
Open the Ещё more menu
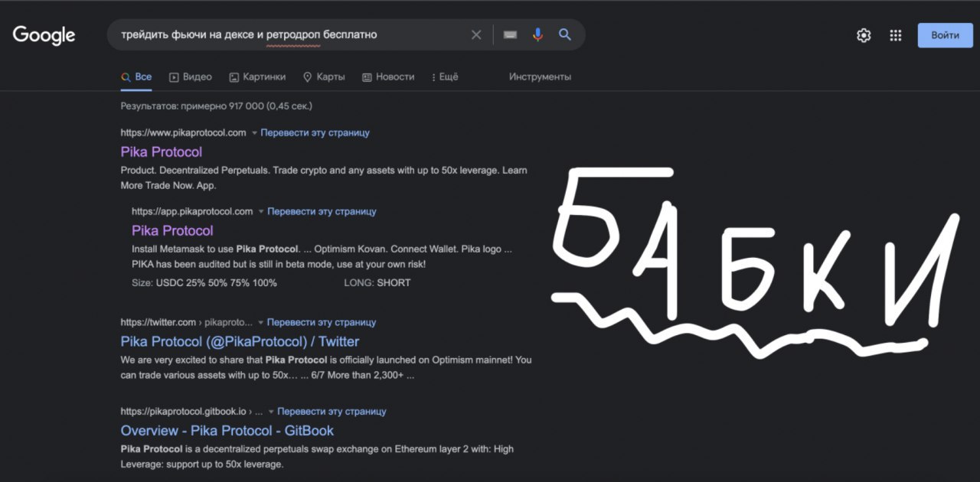[445, 77]
